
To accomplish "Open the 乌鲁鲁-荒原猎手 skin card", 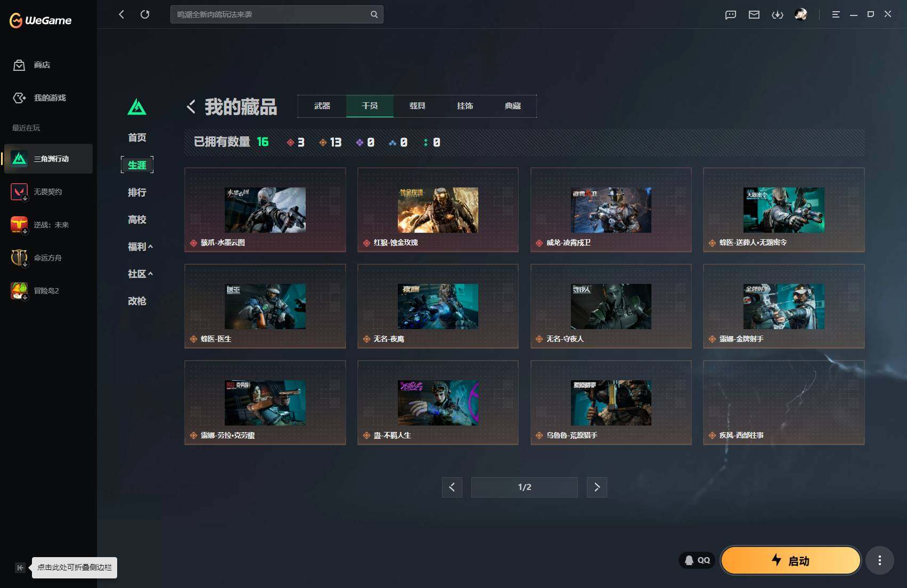I will [x=611, y=403].
